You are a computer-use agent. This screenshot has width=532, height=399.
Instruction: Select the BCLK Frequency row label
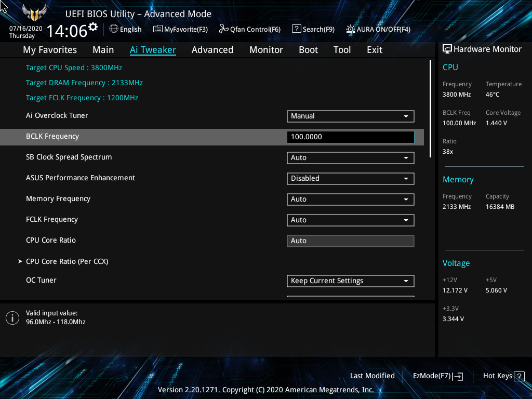tap(52, 137)
